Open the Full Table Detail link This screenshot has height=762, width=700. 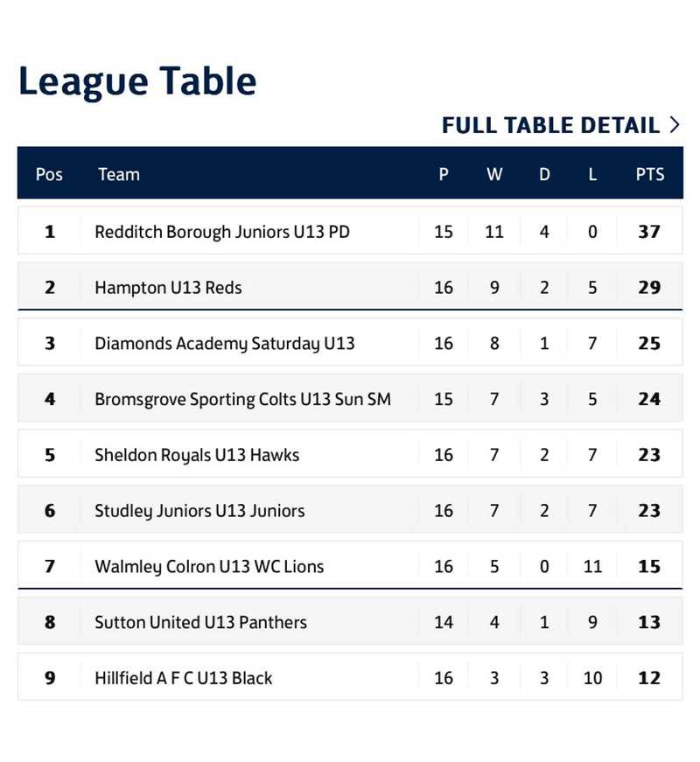(550, 125)
